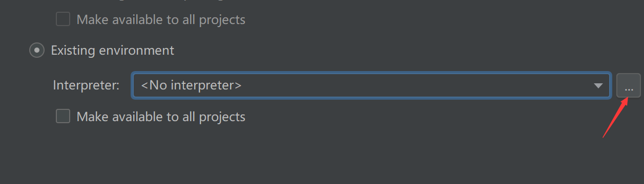The height and width of the screenshot is (184, 644).
Task: Open interpreter file browser via ellipsis icon
Action: [629, 85]
